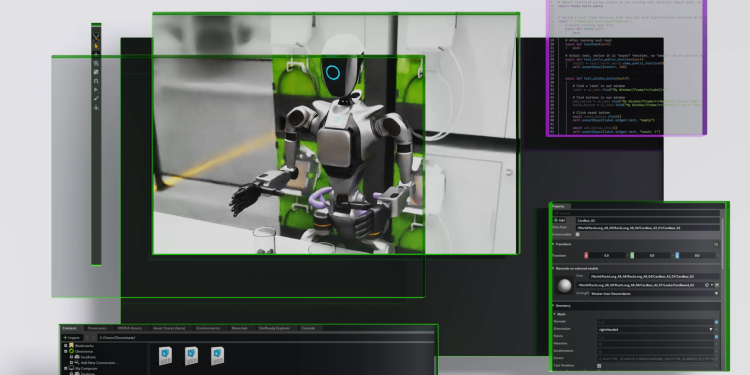This screenshot has height=375, width=750.
Task: Expand the localhost tree node
Action: (71, 357)
